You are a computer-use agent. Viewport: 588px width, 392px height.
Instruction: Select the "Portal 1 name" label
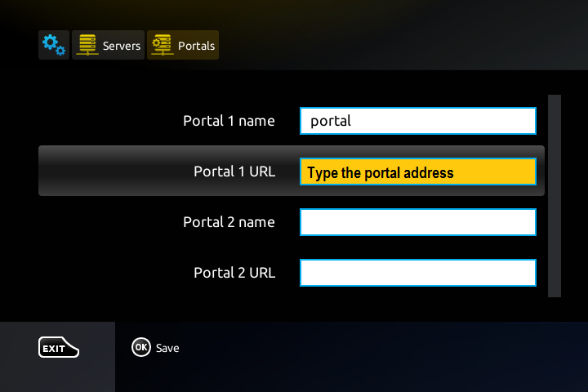coord(229,121)
